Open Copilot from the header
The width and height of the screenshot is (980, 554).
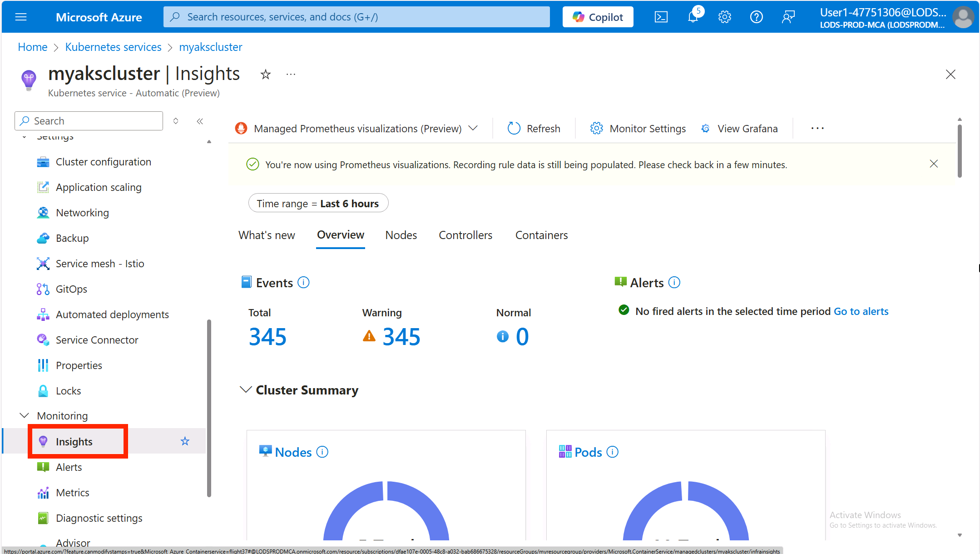click(598, 17)
